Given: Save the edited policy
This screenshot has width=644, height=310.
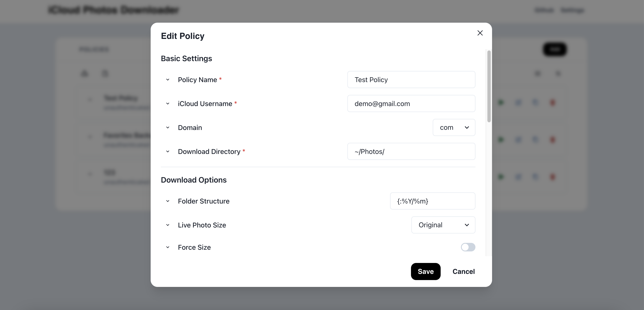Looking at the screenshot, I should click(x=425, y=272).
